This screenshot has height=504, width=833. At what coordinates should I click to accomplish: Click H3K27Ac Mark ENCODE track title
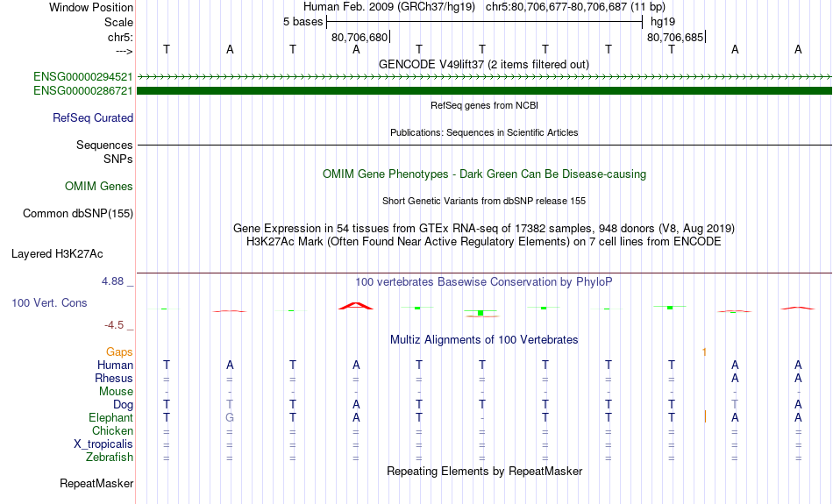pos(484,242)
